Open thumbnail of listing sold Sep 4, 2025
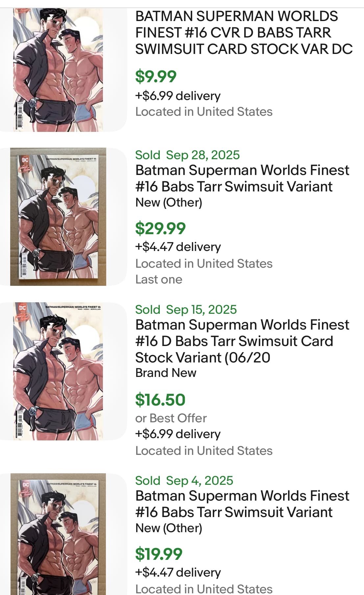 coord(58,534)
